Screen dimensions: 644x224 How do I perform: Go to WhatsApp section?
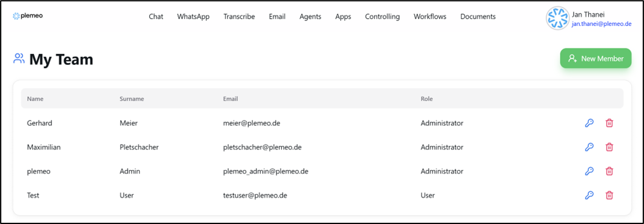point(193,16)
